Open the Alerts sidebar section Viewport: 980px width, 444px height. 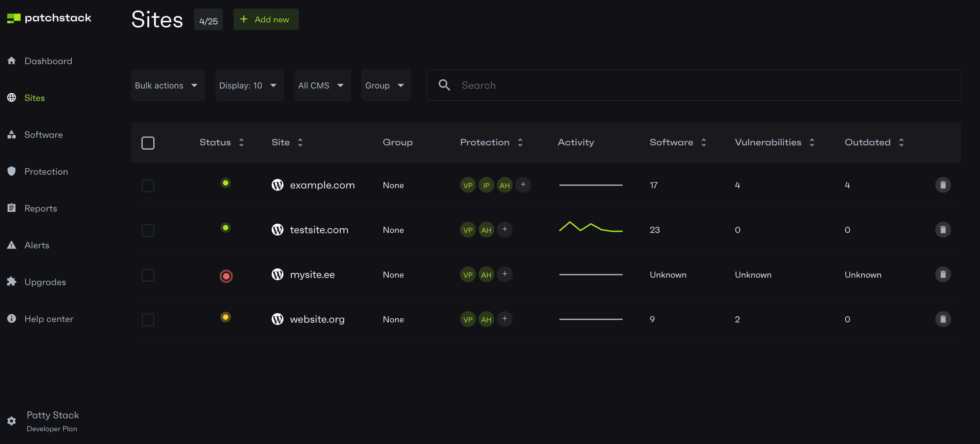coord(37,245)
